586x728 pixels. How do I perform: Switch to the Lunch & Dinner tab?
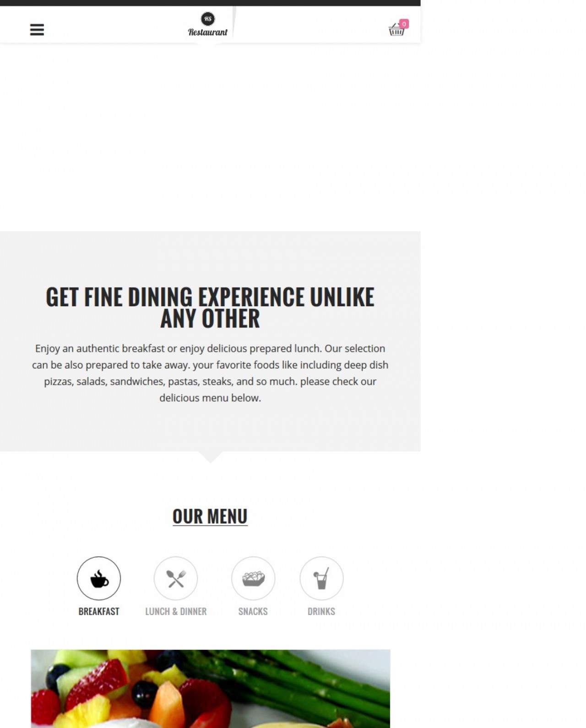[x=176, y=611]
